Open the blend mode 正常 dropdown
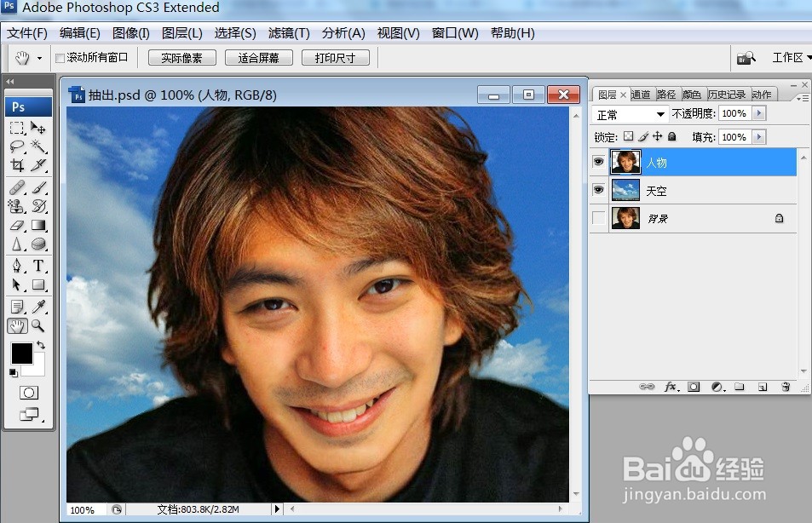The image size is (812, 523). click(x=631, y=114)
